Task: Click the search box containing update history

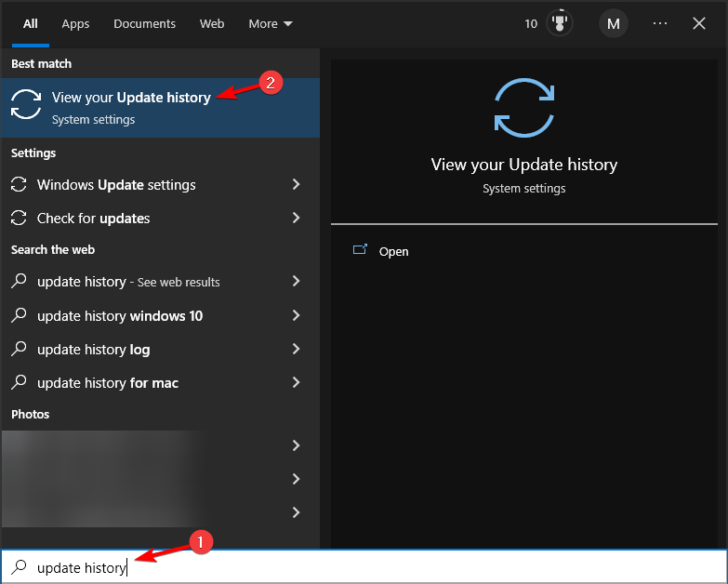Action: click(x=364, y=567)
